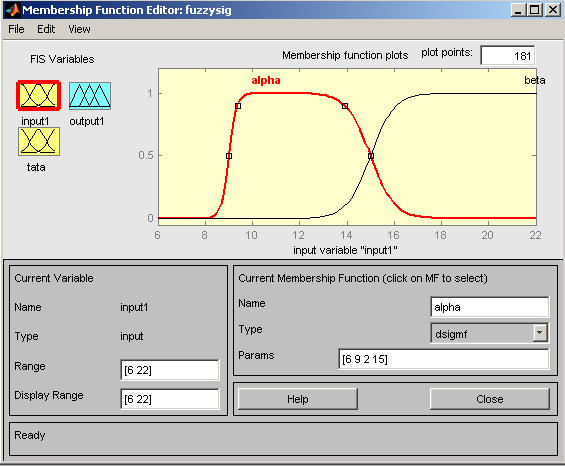Select the tata variable icon
The height and width of the screenshot is (466, 565).
[39, 142]
